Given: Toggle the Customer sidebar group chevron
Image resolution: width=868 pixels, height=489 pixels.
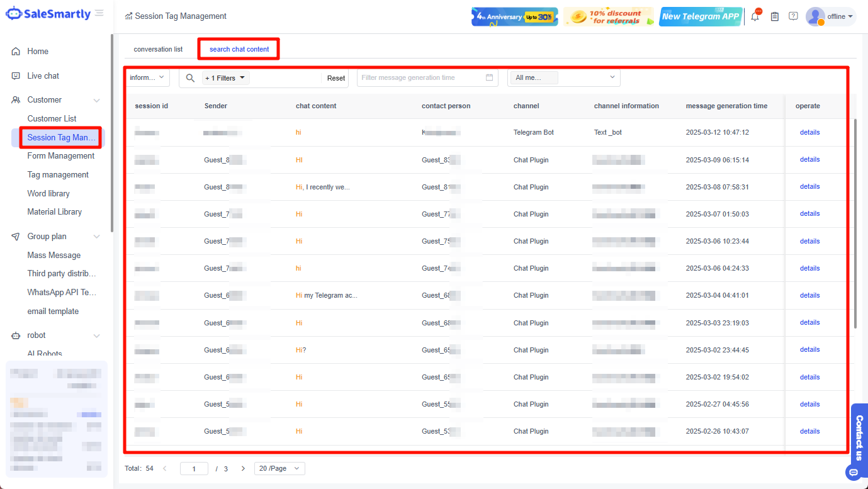Looking at the screenshot, I should [x=96, y=99].
